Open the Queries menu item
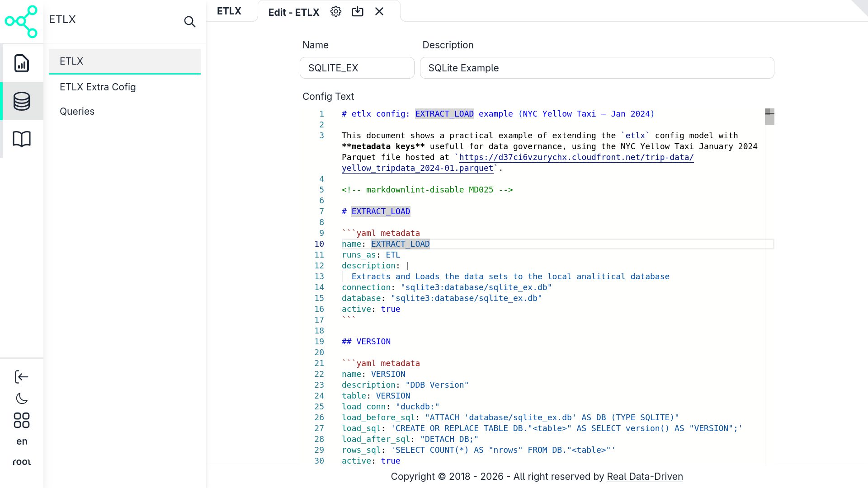This screenshot has width=868, height=488. [77, 111]
